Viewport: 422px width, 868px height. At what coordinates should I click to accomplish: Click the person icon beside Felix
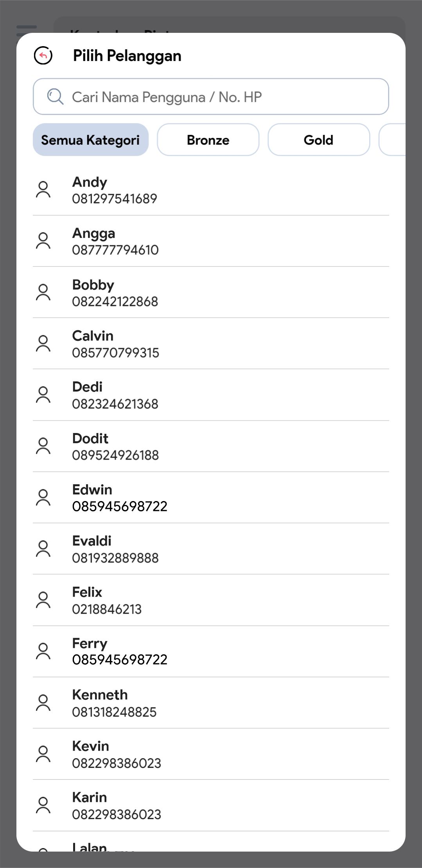click(43, 600)
